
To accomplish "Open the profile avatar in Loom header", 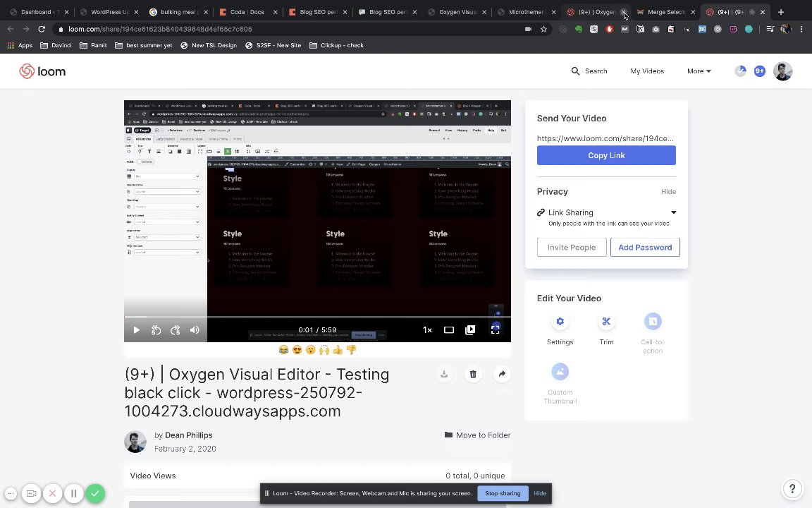I will [x=782, y=71].
